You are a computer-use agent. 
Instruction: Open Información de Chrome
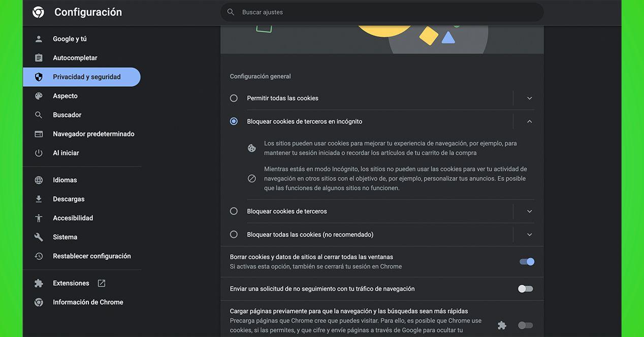[x=88, y=301]
